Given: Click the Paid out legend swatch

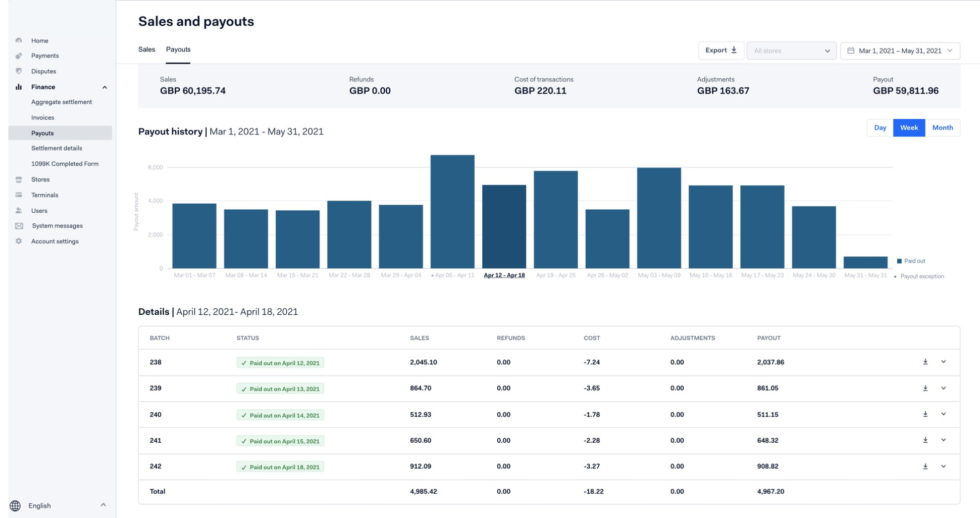Looking at the screenshot, I should pyautogui.click(x=899, y=261).
